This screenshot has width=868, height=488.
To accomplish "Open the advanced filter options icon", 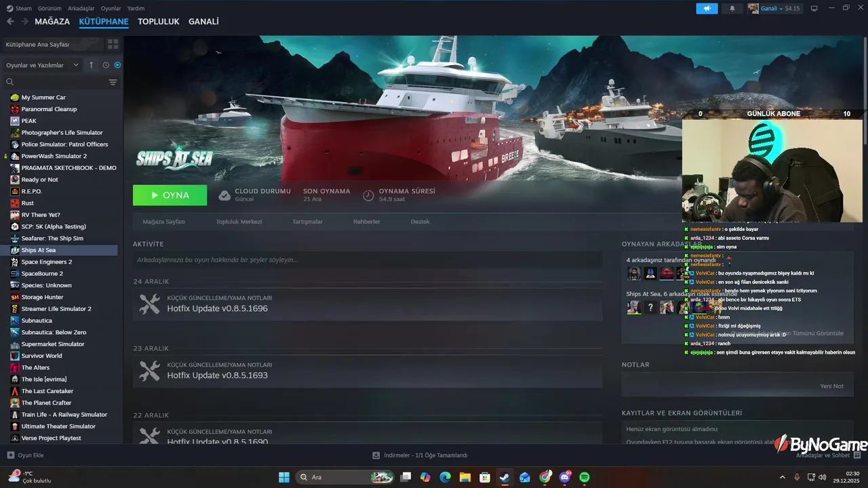I will coord(113,82).
